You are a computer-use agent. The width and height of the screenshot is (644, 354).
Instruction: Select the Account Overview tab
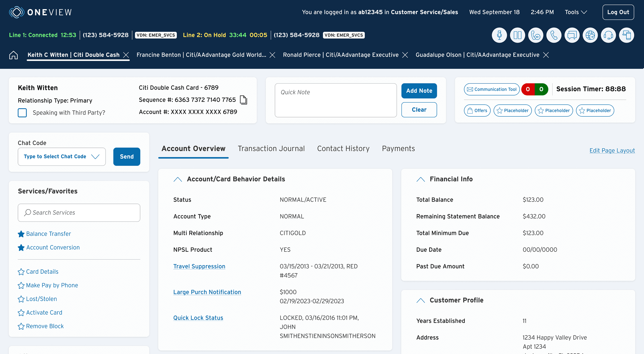coord(194,149)
